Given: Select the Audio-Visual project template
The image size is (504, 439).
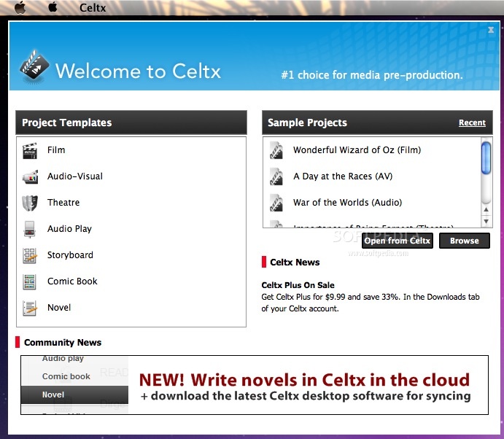Looking at the screenshot, I should click(75, 176).
